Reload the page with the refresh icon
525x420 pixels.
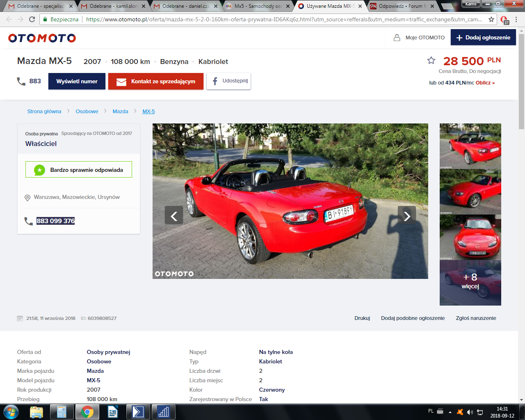click(x=32, y=19)
